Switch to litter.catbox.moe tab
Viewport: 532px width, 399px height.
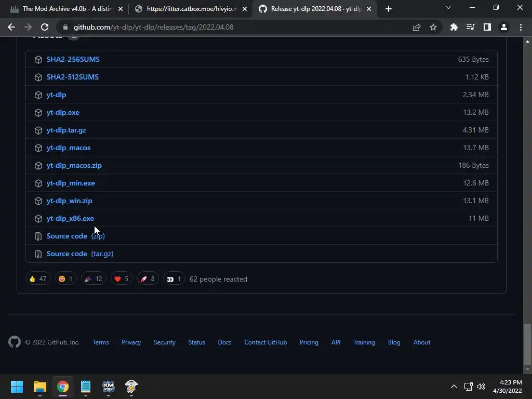[x=191, y=9]
